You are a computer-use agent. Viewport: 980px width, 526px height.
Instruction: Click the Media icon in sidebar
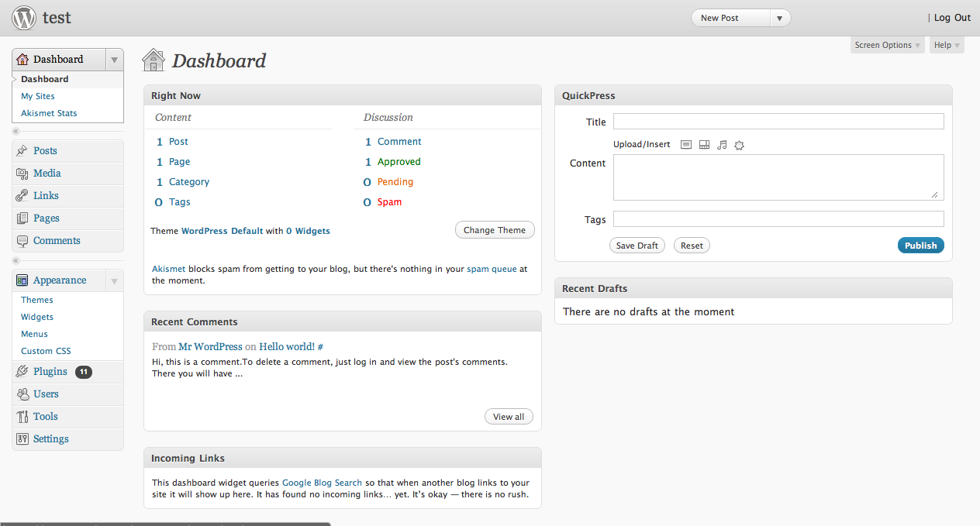click(x=22, y=174)
